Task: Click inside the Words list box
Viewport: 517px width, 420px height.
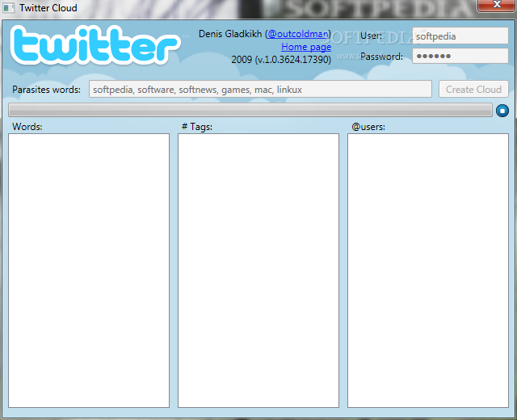Action: tap(89, 271)
